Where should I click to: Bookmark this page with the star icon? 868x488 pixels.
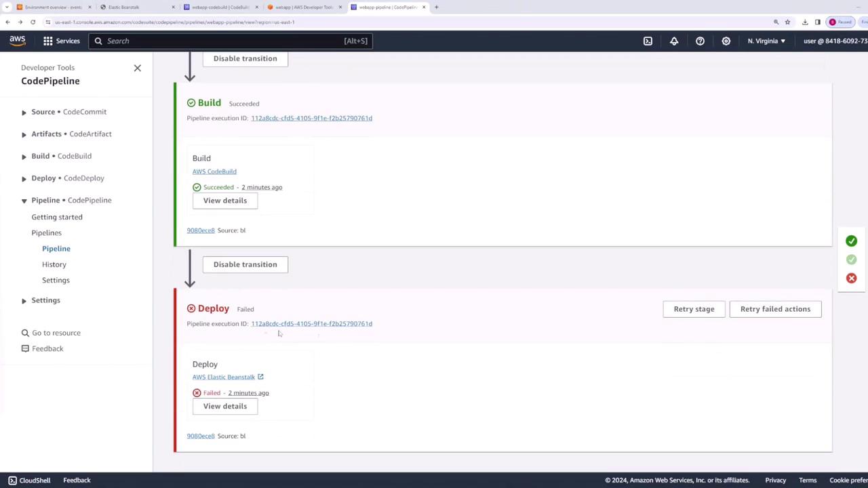pyautogui.click(x=787, y=22)
